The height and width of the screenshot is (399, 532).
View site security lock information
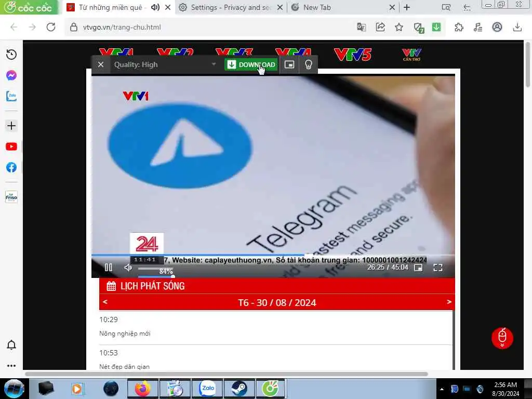[x=74, y=27]
